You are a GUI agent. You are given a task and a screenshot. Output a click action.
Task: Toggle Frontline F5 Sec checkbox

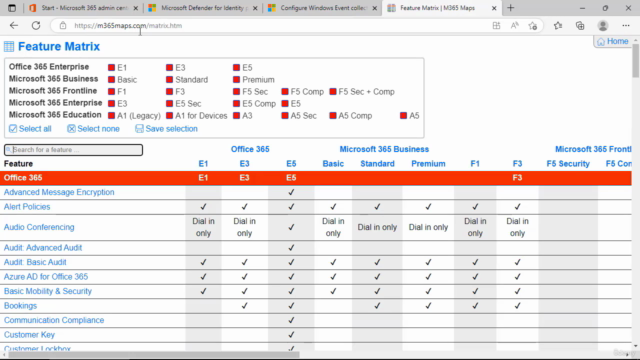236,91
